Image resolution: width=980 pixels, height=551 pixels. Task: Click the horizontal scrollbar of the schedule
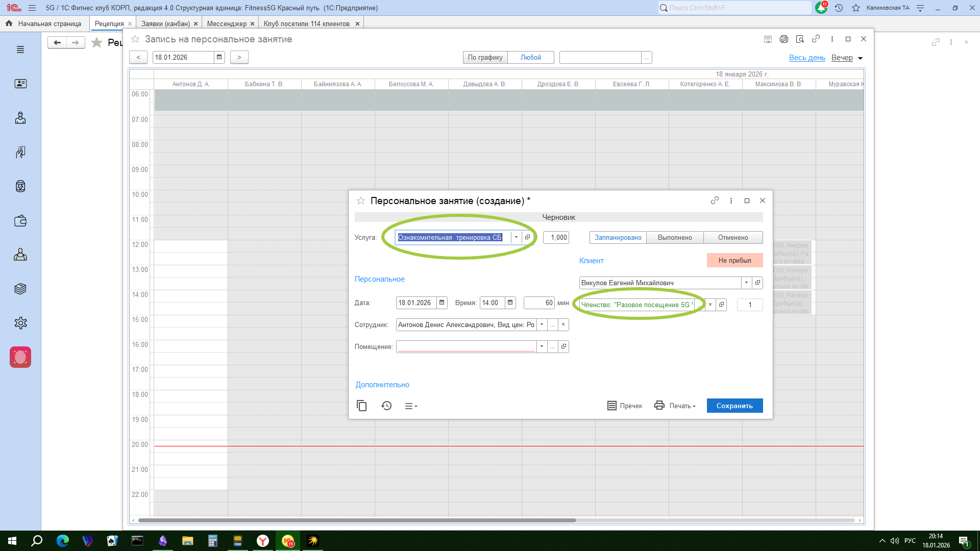point(357,520)
